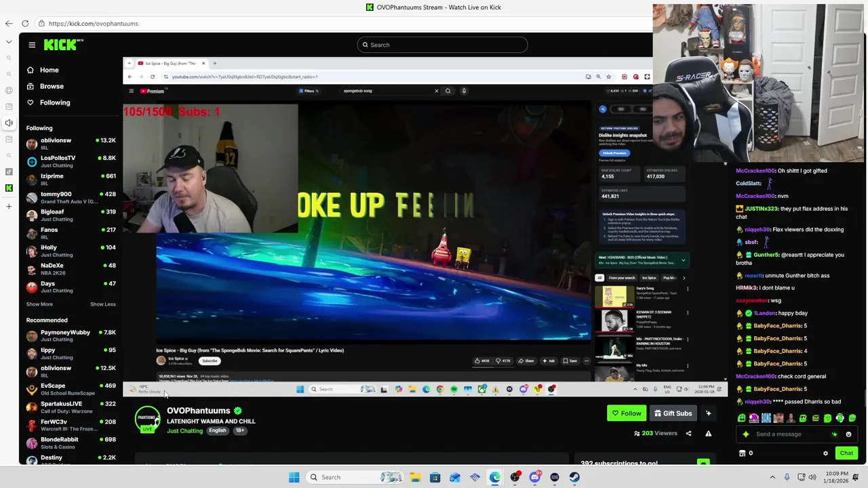Click the taskbar microphone icon
868x488 pixels.
pyautogui.click(x=787, y=477)
